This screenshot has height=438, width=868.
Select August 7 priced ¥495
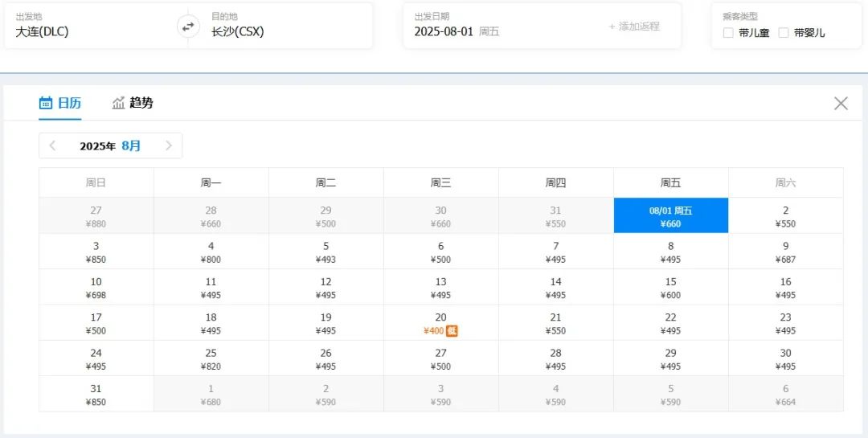(556, 252)
